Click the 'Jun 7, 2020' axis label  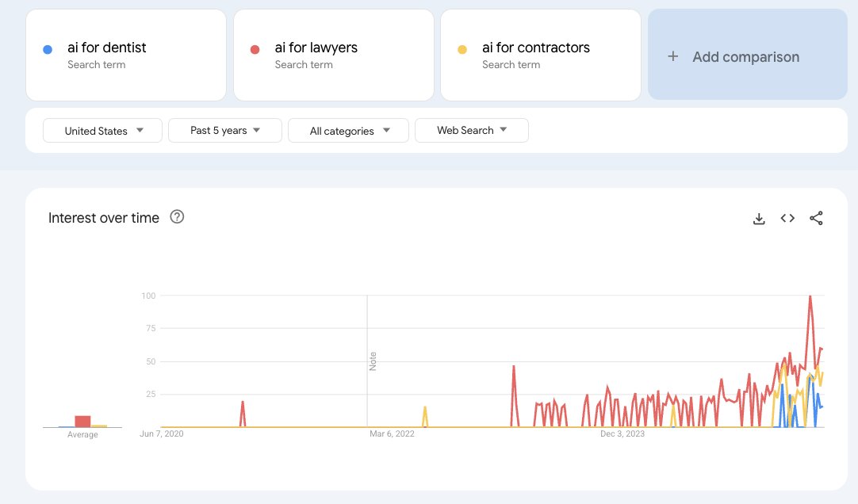coord(162,433)
